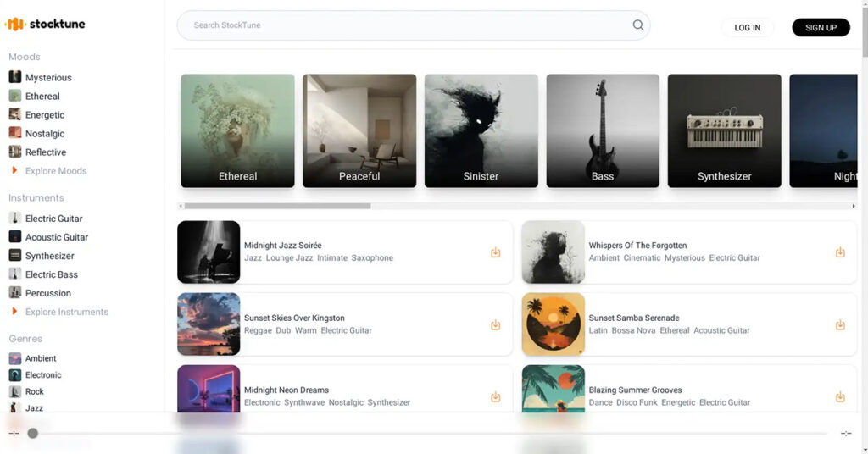Click the Synthesizer instrument sidebar icon
Image resolution: width=868 pixels, height=454 pixels.
[x=15, y=256]
